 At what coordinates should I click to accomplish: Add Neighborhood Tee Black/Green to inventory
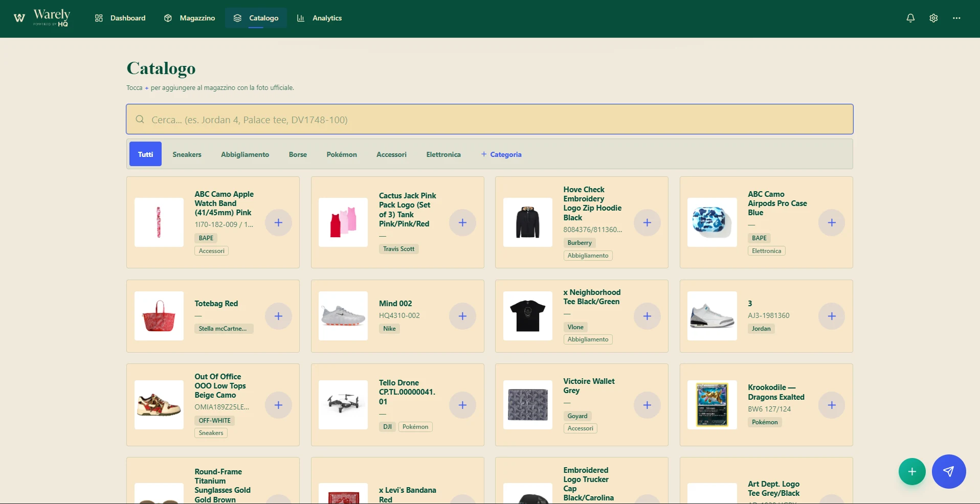(x=647, y=316)
